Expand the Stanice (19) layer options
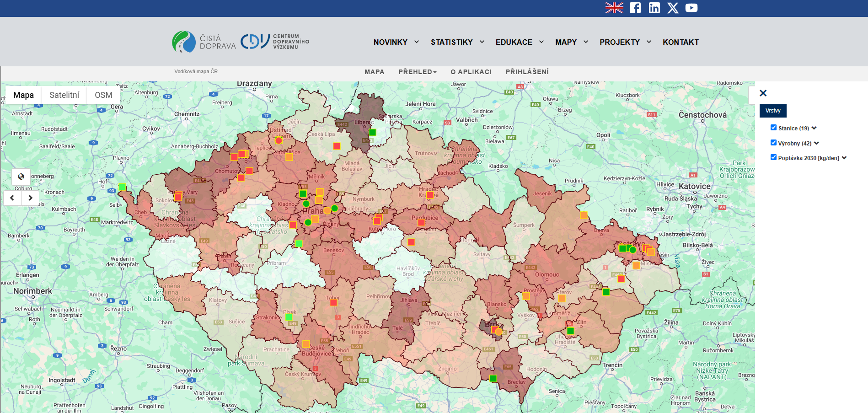The image size is (868, 413). (814, 128)
